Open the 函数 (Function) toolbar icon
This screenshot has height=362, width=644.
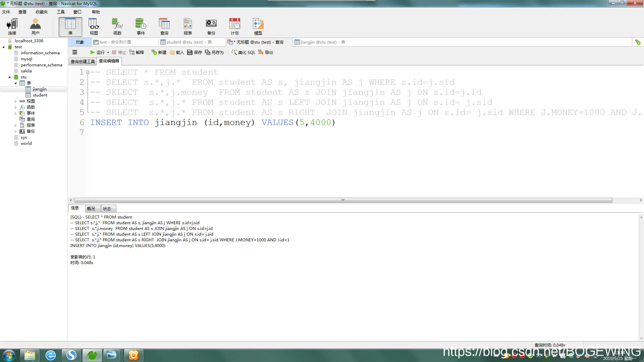coord(117,26)
